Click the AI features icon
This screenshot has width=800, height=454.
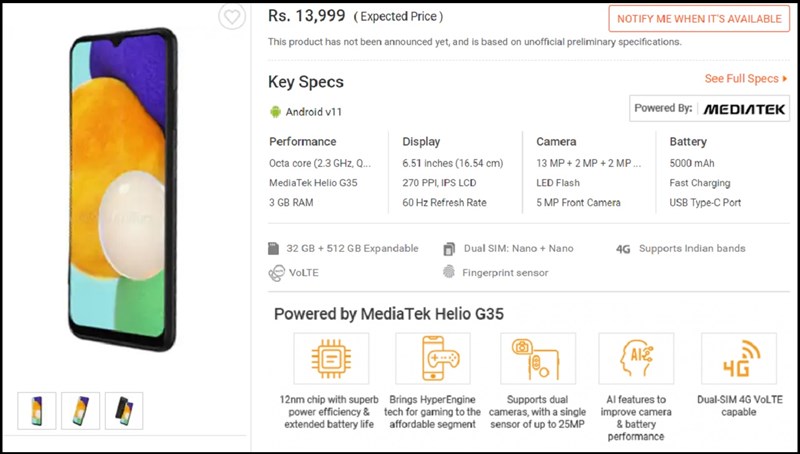tap(636, 359)
